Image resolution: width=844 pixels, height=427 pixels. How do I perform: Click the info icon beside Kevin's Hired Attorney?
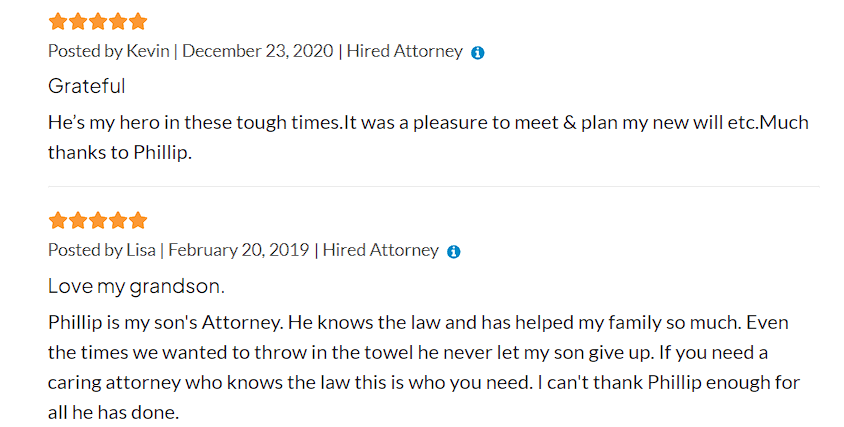click(x=477, y=53)
